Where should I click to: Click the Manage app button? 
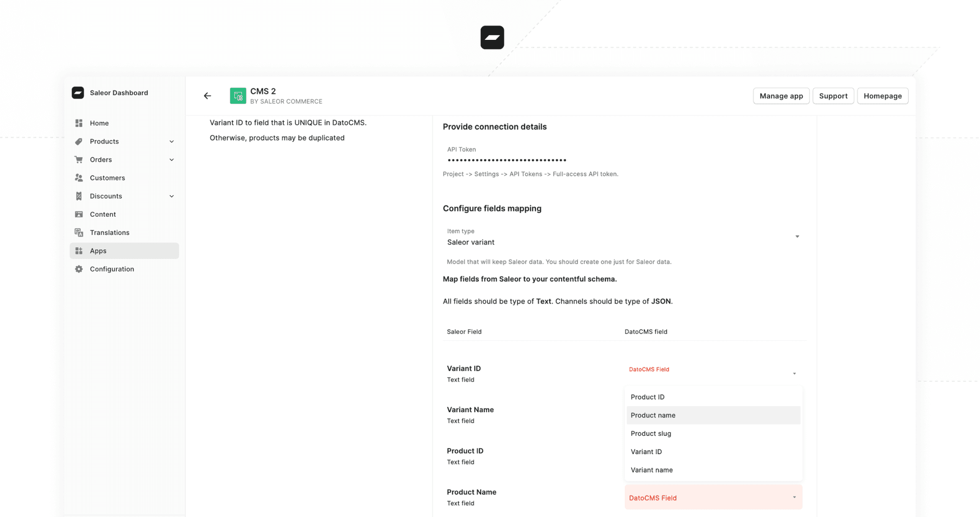[781, 96]
